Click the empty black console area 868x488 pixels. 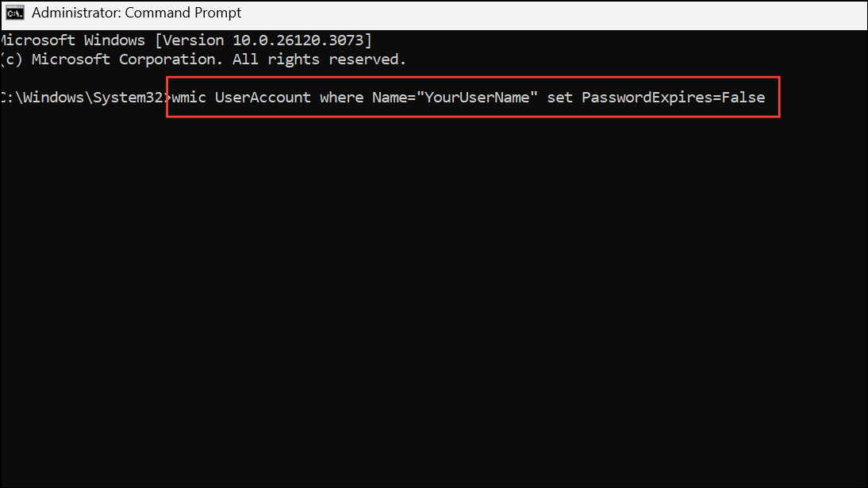point(434,299)
